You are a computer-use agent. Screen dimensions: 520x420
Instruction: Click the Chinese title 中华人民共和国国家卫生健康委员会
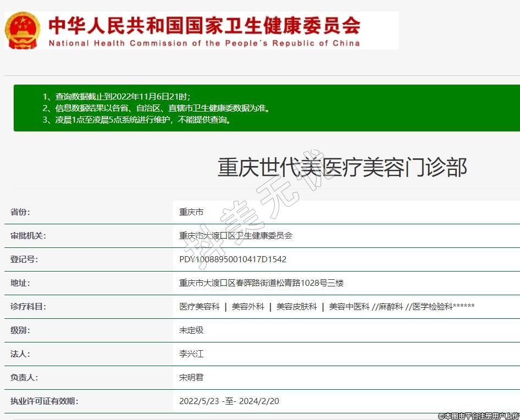(x=204, y=25)
